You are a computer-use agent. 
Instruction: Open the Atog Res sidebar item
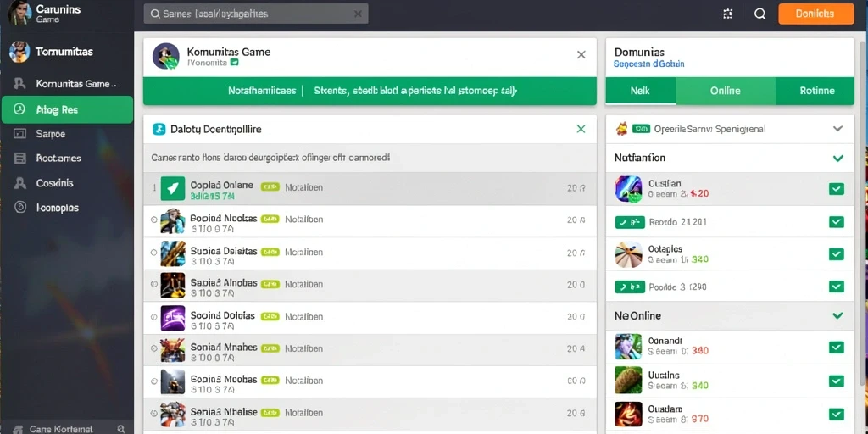click(67, 109)
